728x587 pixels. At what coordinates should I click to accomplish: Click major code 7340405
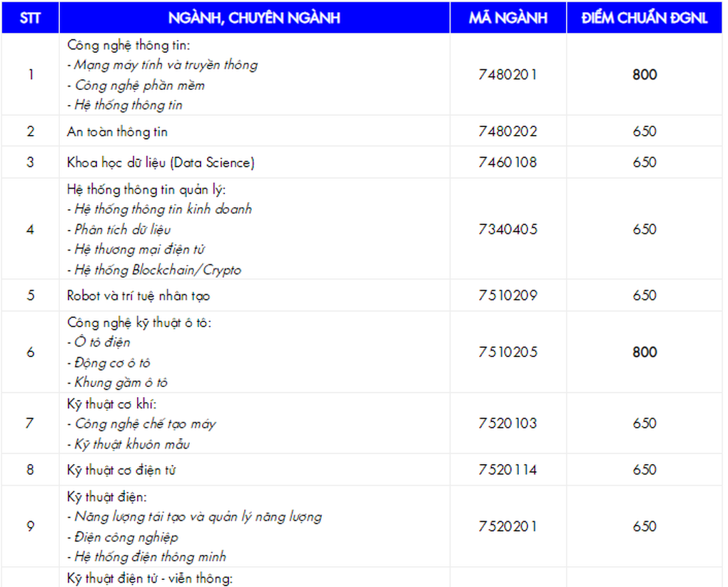point(508,229)
